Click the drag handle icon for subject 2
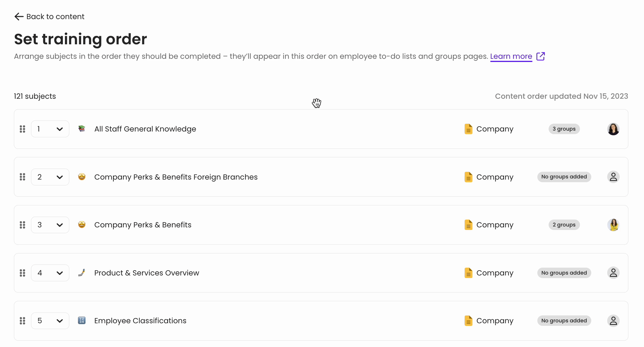The image size is (644, 347). pos(23,177)
